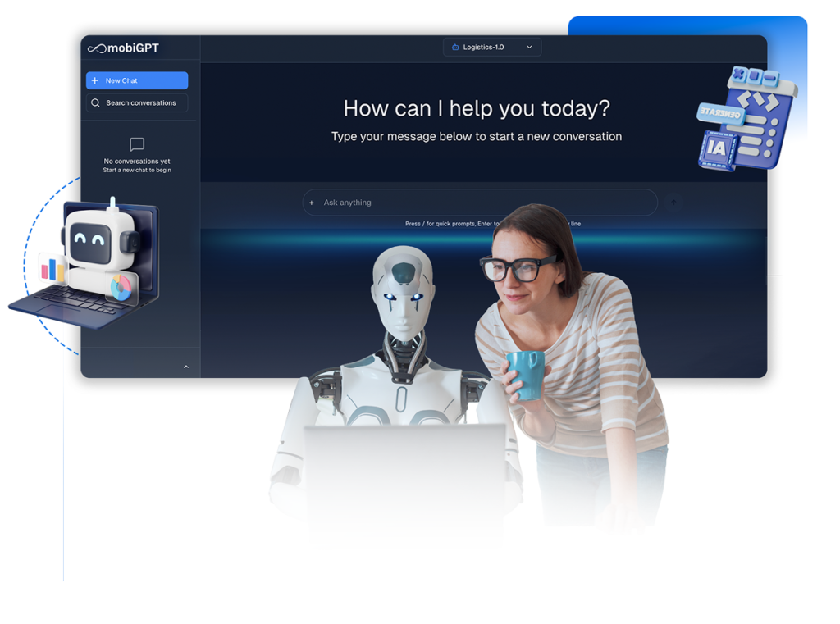Open the Logistics-1.0 model dropdown

click(492, 48)
